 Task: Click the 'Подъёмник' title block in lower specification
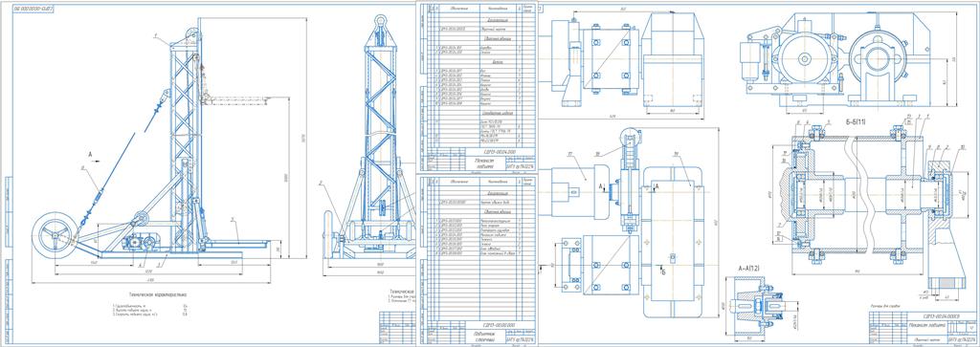(491, 334)
